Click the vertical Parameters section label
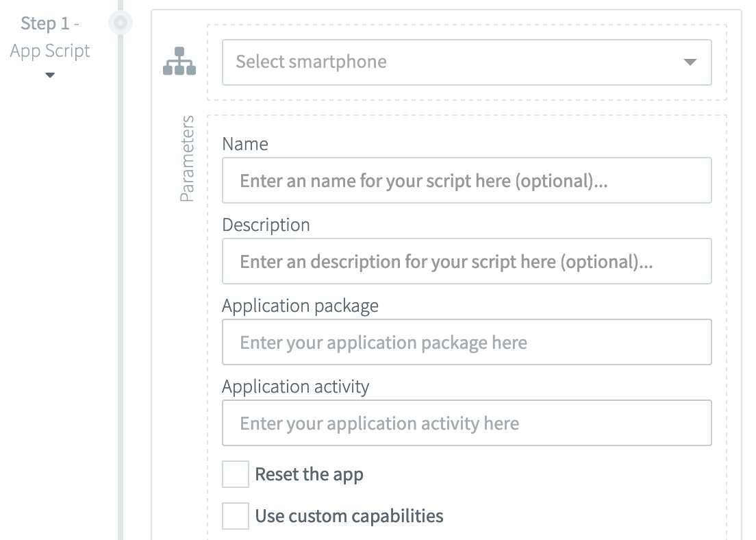Image resolution: width=756 pixels, height=540 pixels. pos(187,159)
